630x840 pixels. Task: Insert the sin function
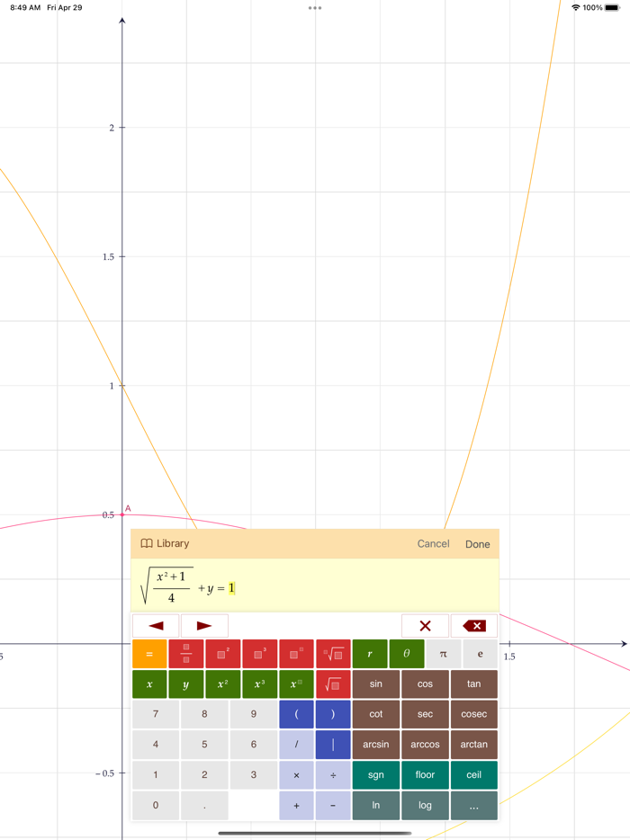pyautogui.click(x=376, y=684)
